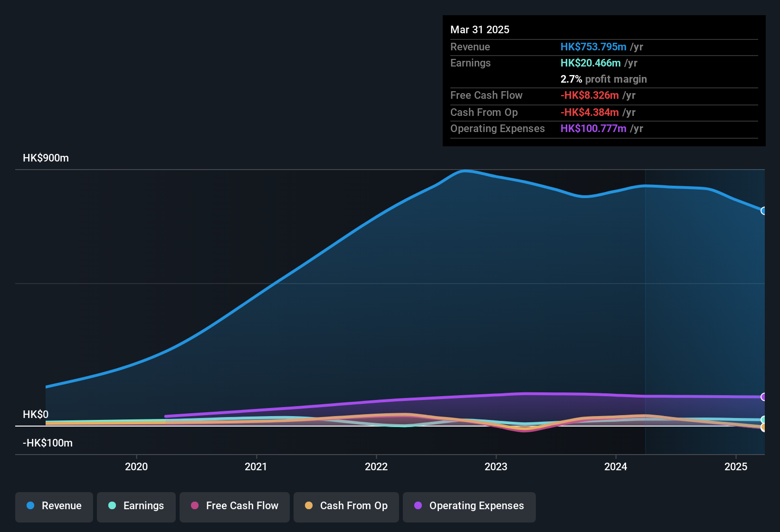Click the -HK$8.326m free cash flow value
The image size is (780, 532).
coord(590,95)
